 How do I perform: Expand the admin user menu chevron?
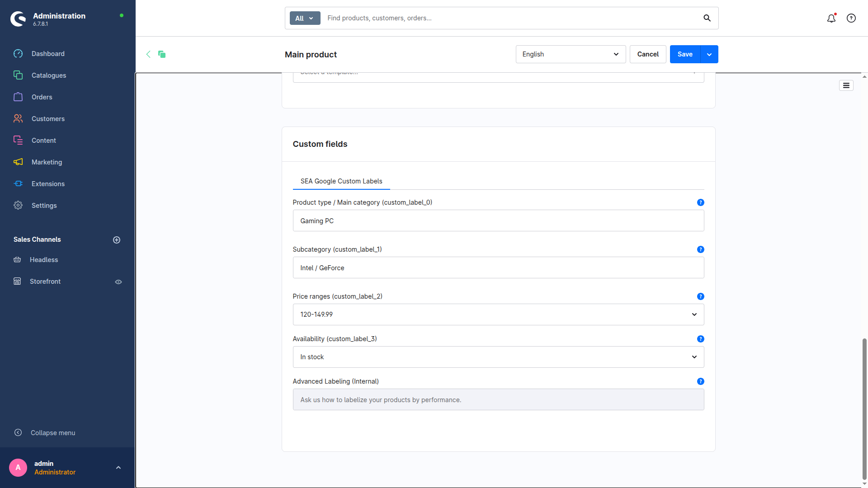(118, 468)
